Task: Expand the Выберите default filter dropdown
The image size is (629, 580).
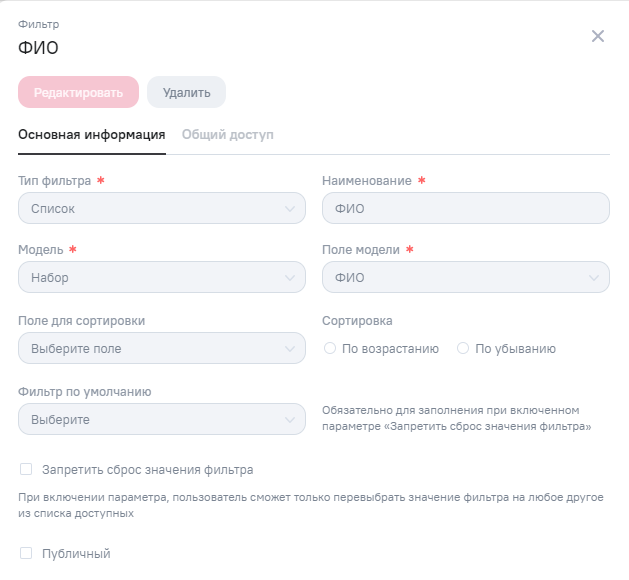Action: click(150, 420)
